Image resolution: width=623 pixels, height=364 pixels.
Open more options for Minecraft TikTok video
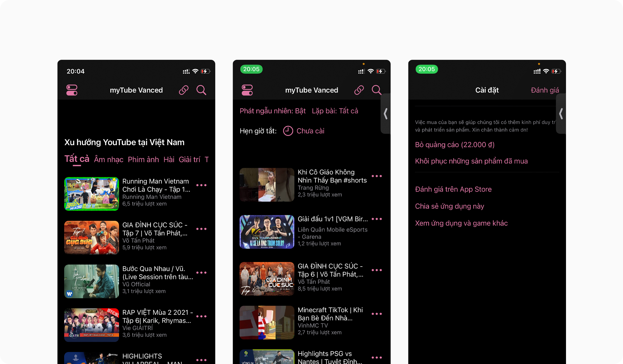click(x=377, y=314)
